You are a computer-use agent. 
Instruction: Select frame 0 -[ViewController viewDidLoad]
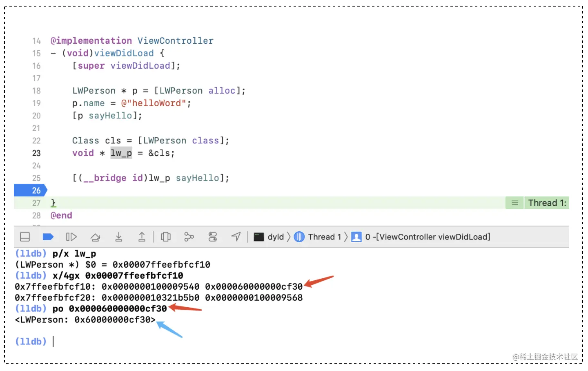[428, 237]
